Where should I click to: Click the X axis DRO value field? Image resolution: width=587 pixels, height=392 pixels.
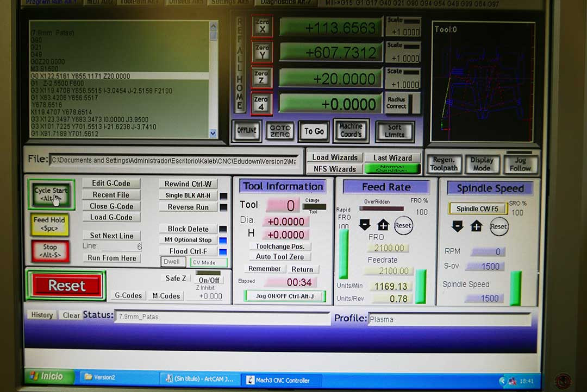331,27
